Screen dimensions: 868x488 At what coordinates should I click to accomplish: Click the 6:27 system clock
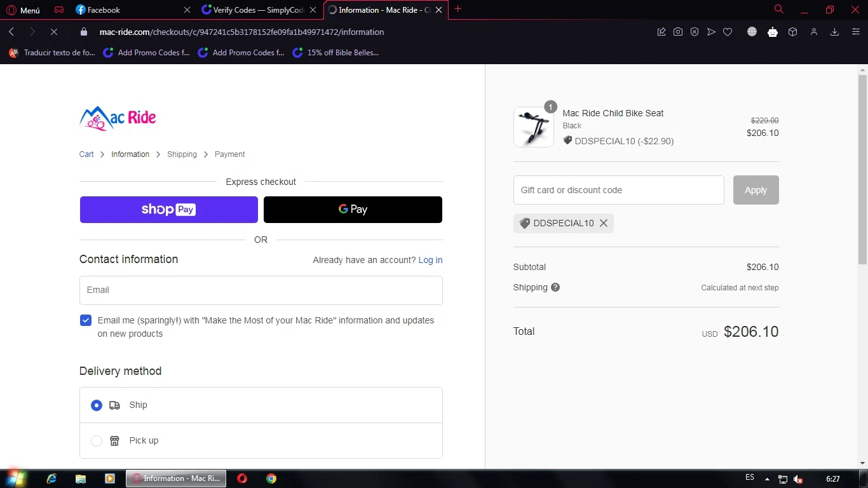pyautogui.click(x=832, y=478)
